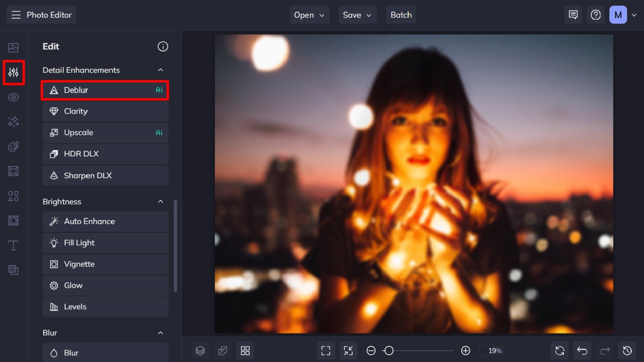This screenshot has width=644, height=362.
Task: Open the Edit tools menu icon
Action: click(14, 72)
